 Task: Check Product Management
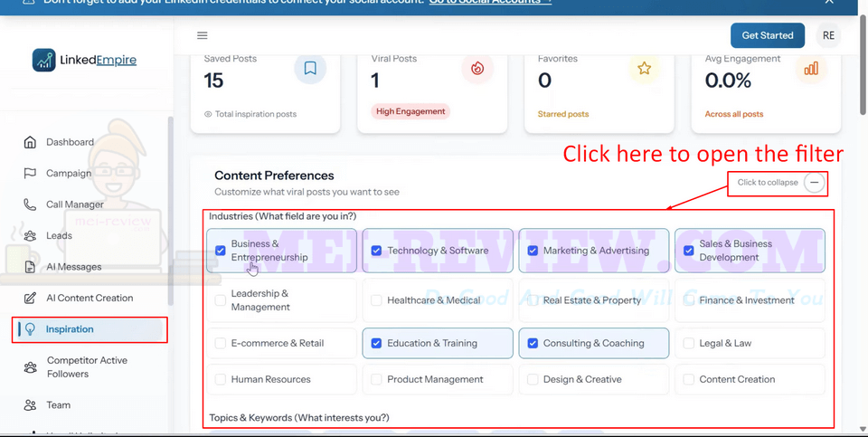point(376,379)
